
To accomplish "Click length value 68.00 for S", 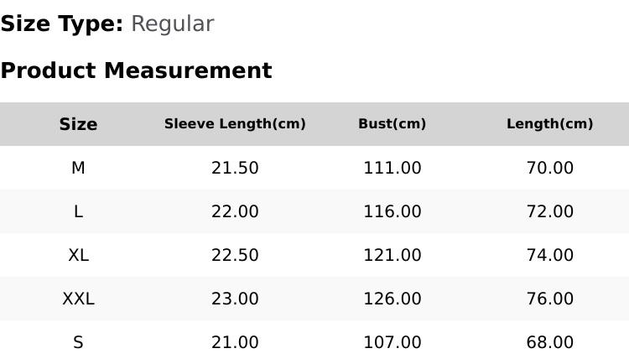I will 550,343.
